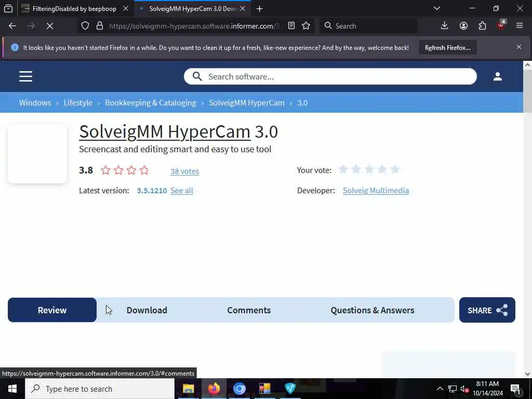Click the taskbar search box
The width and height of the screenshot is (532, 399).
(x=100, y=389)
